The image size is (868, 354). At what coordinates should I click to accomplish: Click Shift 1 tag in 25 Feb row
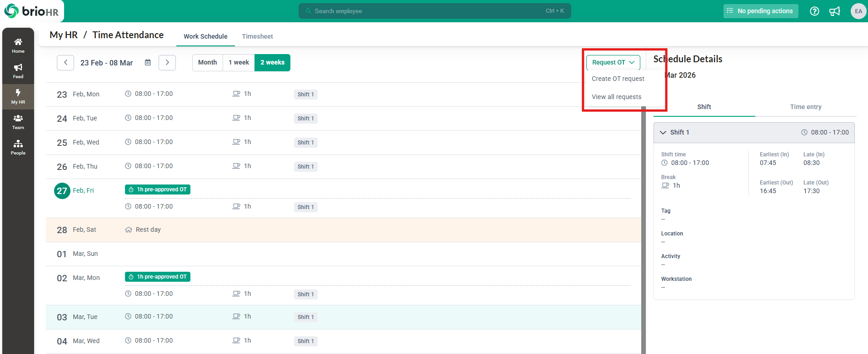305,142
